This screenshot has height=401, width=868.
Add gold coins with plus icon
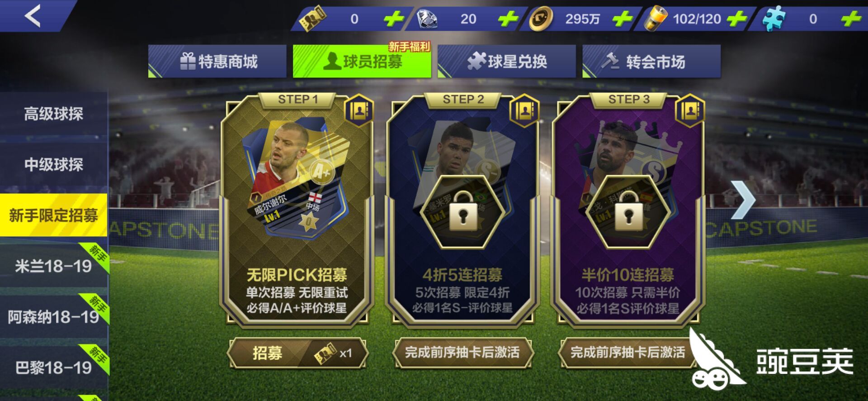tap(622, 19)
